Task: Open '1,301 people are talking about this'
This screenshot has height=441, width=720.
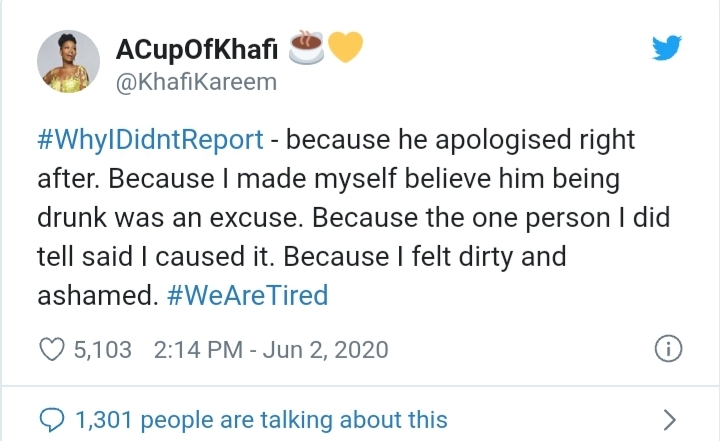Action: [x=261, y=420]
